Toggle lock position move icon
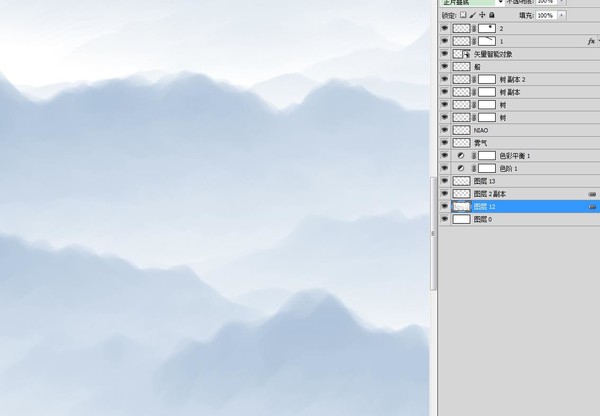 point(482,15)
